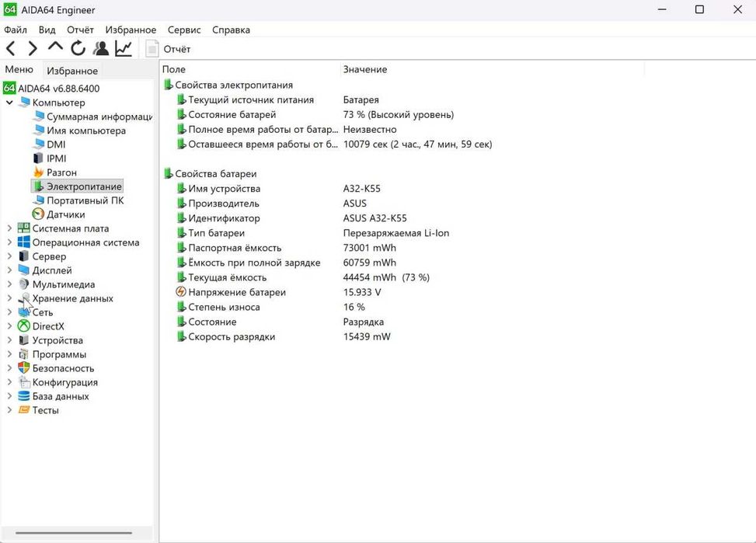Viewport: 756px width, 543px height.
Task: Select Портативный ПК tree item
Action: (85, 200)
